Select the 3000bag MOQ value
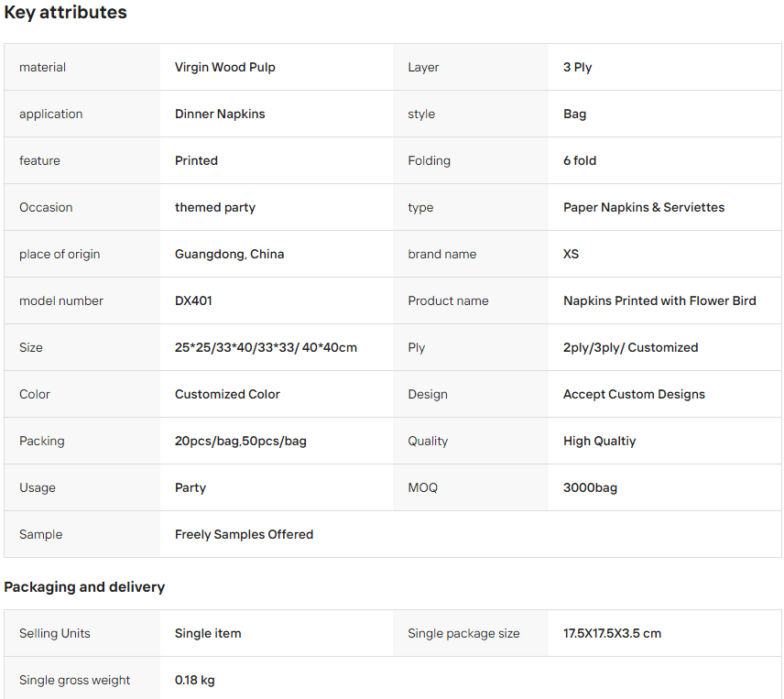Screen dimensions: 784x699 click(590, 487)
